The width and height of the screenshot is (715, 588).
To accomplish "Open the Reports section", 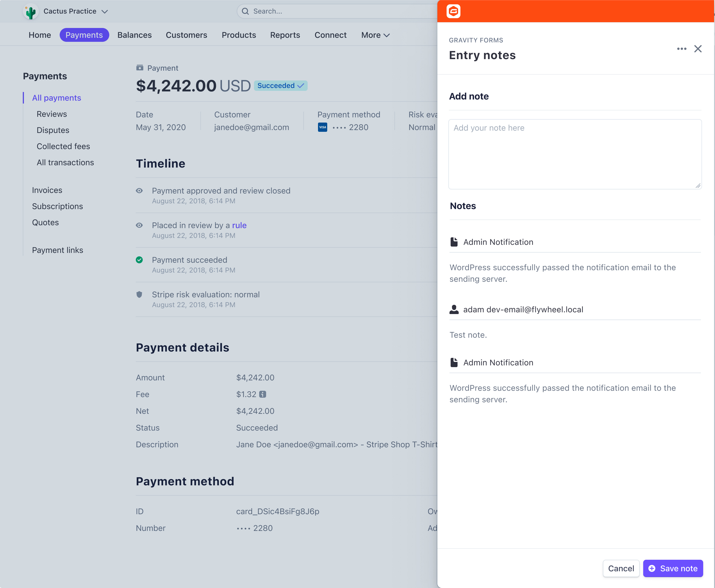I will tap(285, 35).
